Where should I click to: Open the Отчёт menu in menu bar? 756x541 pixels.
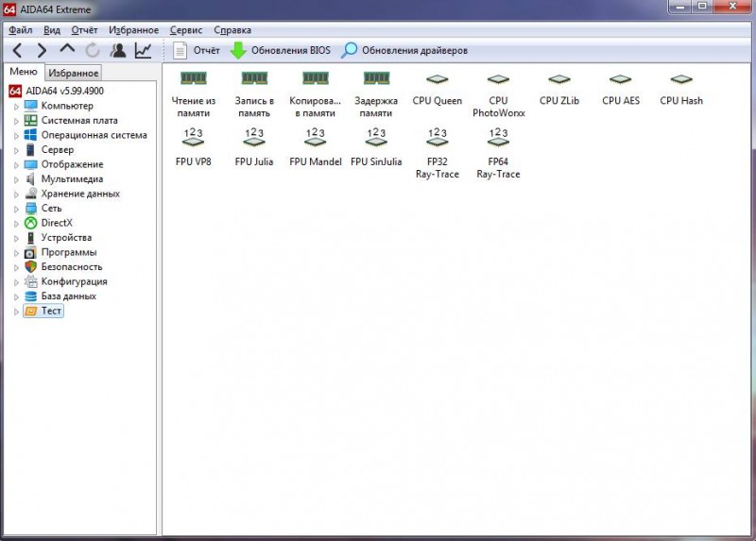[x=84, y=30]
